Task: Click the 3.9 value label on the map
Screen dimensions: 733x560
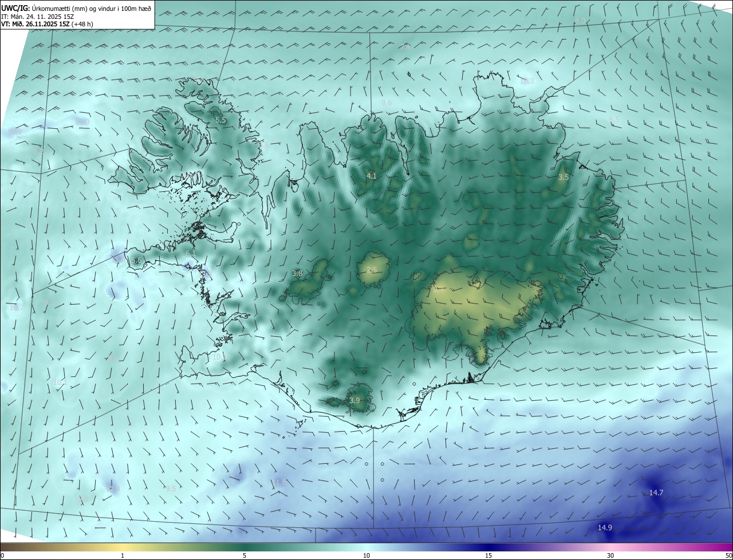Action: pyautogui.click(x=354, y=400)
